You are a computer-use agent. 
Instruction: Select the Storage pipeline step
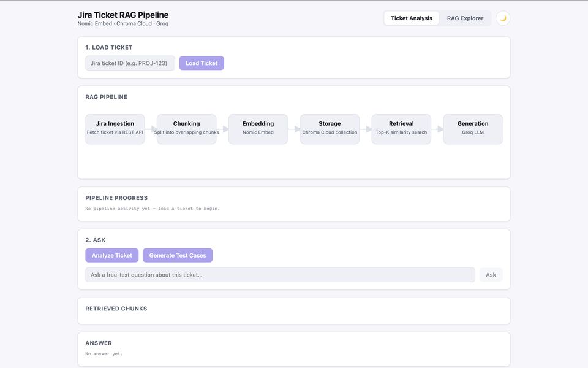[330, 129]
